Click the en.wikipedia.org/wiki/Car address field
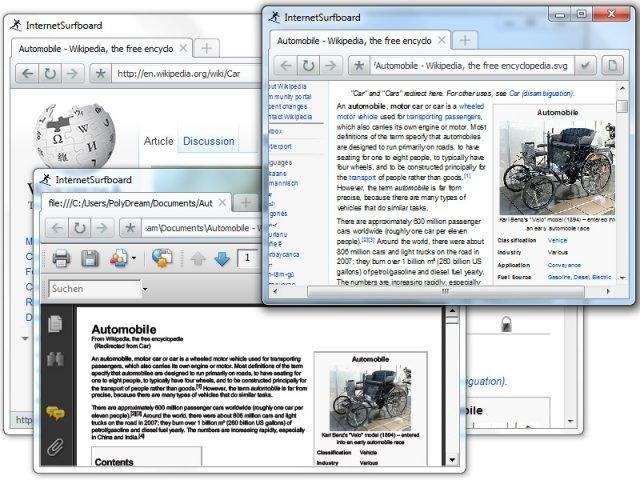The image size is (640, 480). pos(186,73)
